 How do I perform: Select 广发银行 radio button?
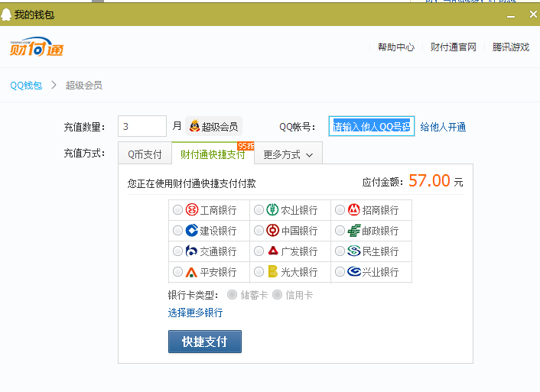coord(259,251)
